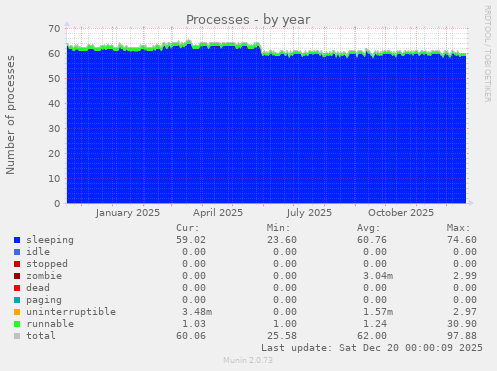Image resolution: width=497 pixels, height=371 pixels.
Task: Click the 'July 2025' x-axis label
Action: 309,213
